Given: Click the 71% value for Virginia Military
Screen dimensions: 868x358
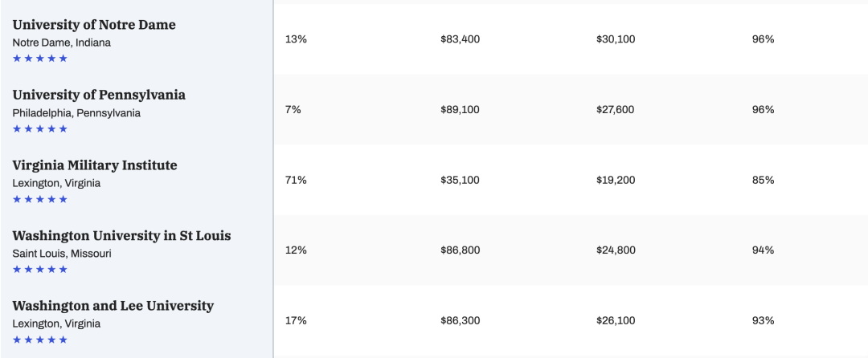Looking at the screenshot, I should point(296,180).
